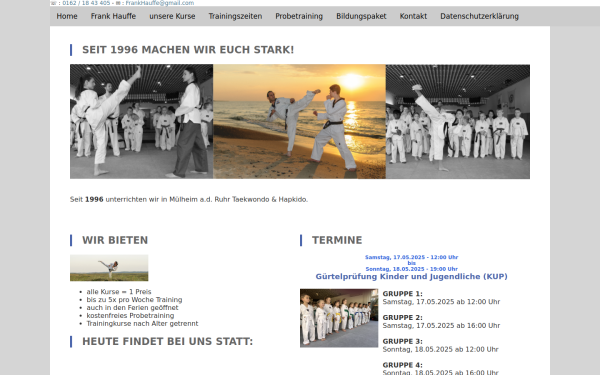600x375 pixels.
Task: Click the high kick black-and-white photo
Action: (x=142, y=121)
